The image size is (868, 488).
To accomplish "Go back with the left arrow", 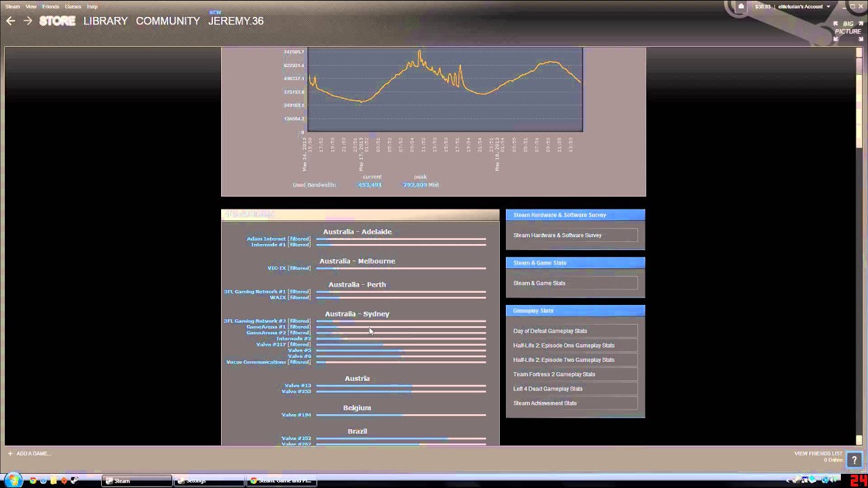I will click(x=10, y=21).
